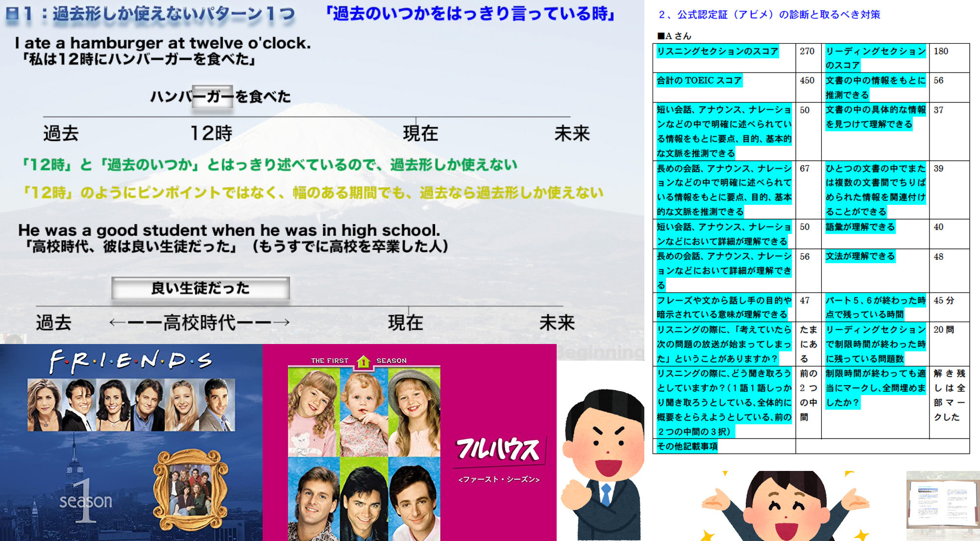
Task: Click the 12時 marker on the timeline
Action: (211, 133)
